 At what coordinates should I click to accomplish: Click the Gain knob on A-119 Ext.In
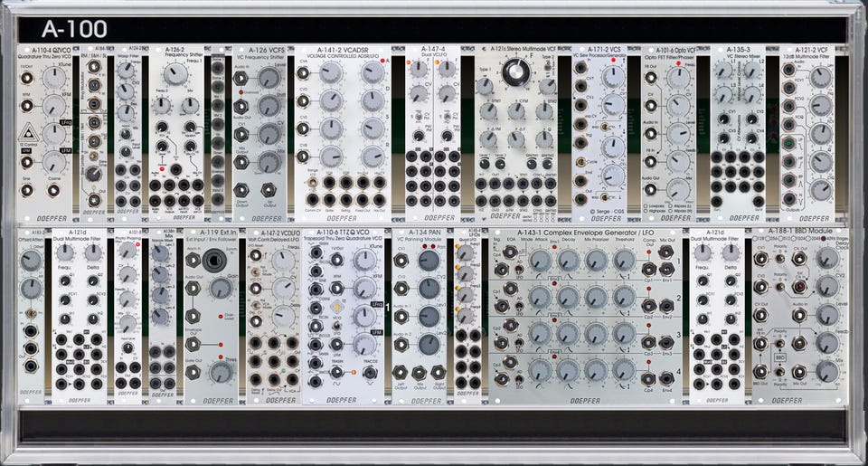coord(221,289)
